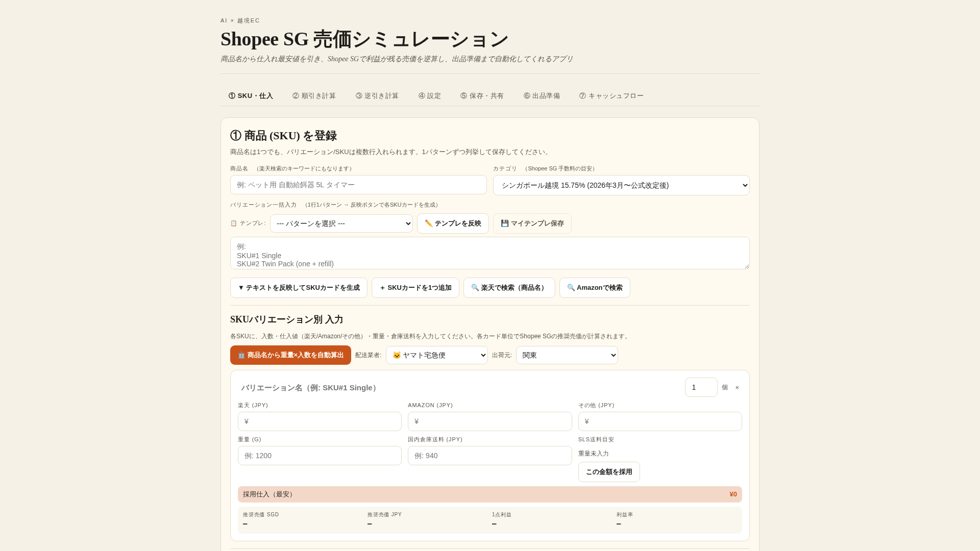The width and height of the screenshot is (980, 551).
Task: Open the テンプレ pattern select dropdown
Action: pos(341,223)
